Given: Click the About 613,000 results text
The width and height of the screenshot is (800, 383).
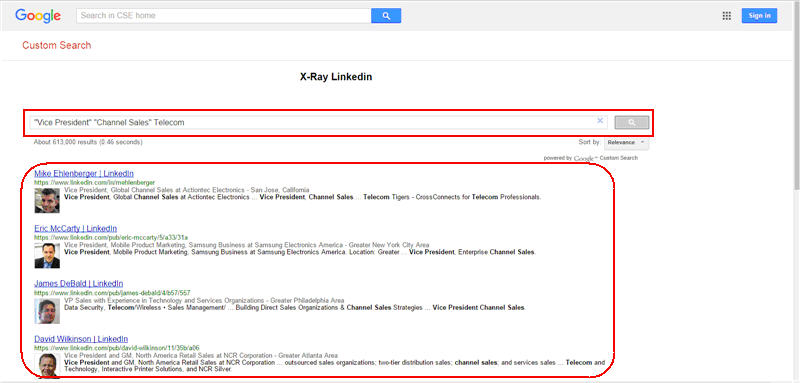Looking at the screenshot, I should click(x=88, y=142).
